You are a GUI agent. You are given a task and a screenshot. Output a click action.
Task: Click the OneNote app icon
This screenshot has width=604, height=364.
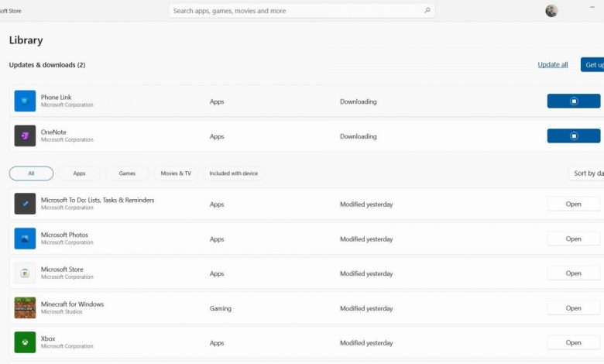click(25, 136)
